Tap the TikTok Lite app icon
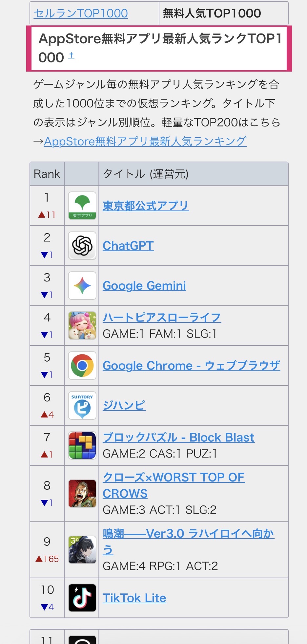The width and height of the screenshot is (307, 644). point(82,598)
